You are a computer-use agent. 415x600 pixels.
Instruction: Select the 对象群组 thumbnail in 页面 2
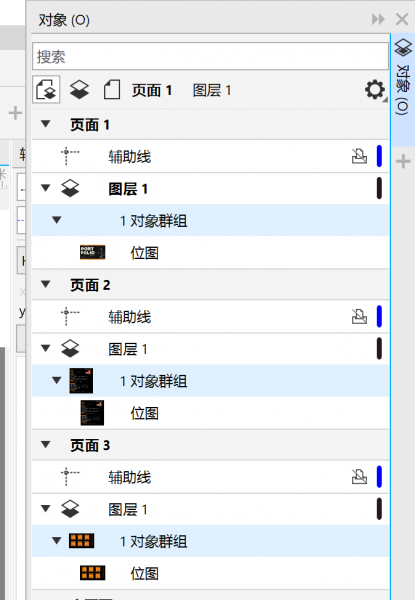[x=81, y=381]
